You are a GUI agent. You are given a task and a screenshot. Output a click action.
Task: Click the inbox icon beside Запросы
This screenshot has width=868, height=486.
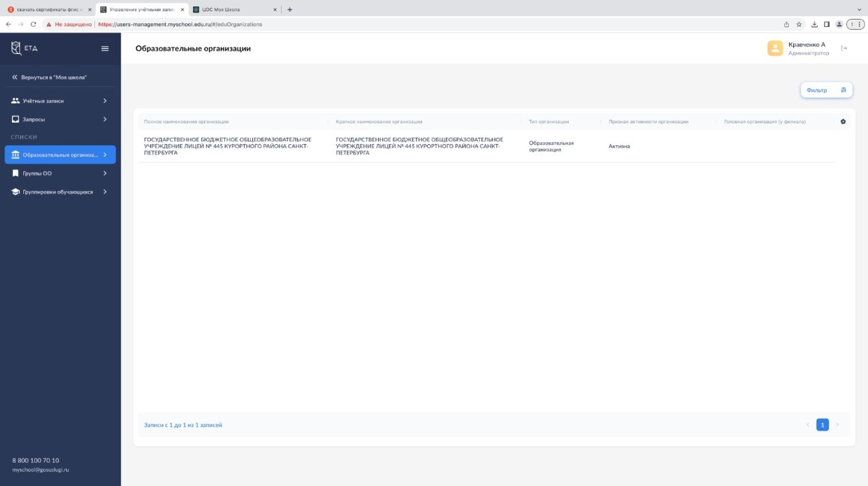point(16,119)
